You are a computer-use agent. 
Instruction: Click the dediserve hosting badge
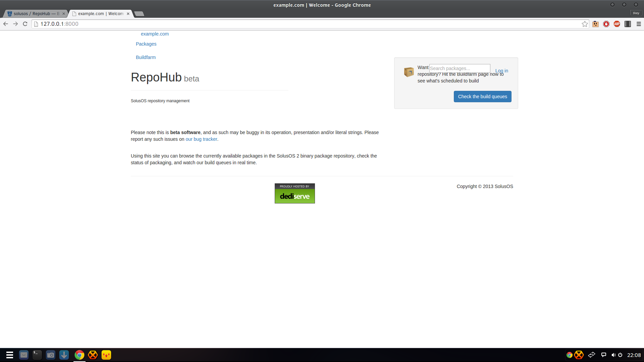tap(294, 193)
